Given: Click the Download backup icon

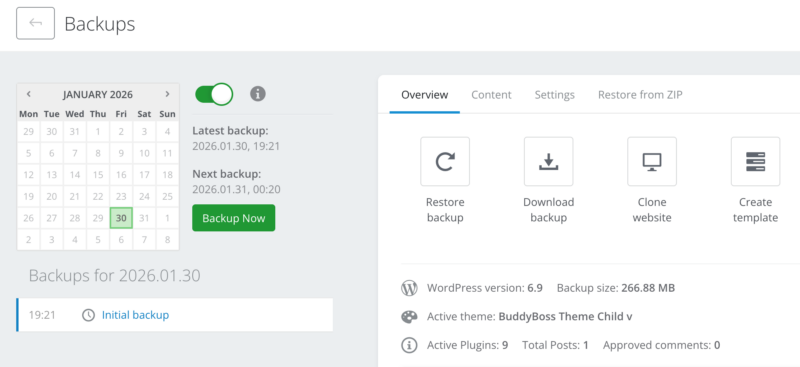Looking at the screenshot, I should pos(548,161).
